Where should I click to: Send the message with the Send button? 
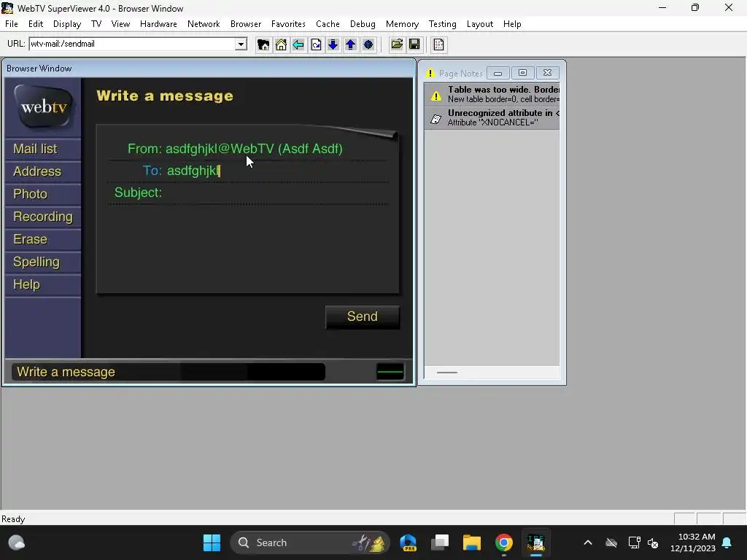(363, 316)
